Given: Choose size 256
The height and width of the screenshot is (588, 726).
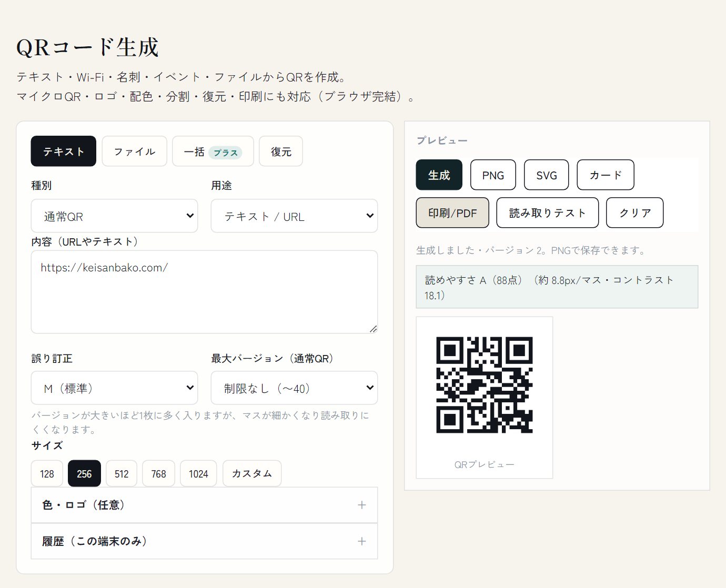Looking at the screenshot, I should click(85, 474).
